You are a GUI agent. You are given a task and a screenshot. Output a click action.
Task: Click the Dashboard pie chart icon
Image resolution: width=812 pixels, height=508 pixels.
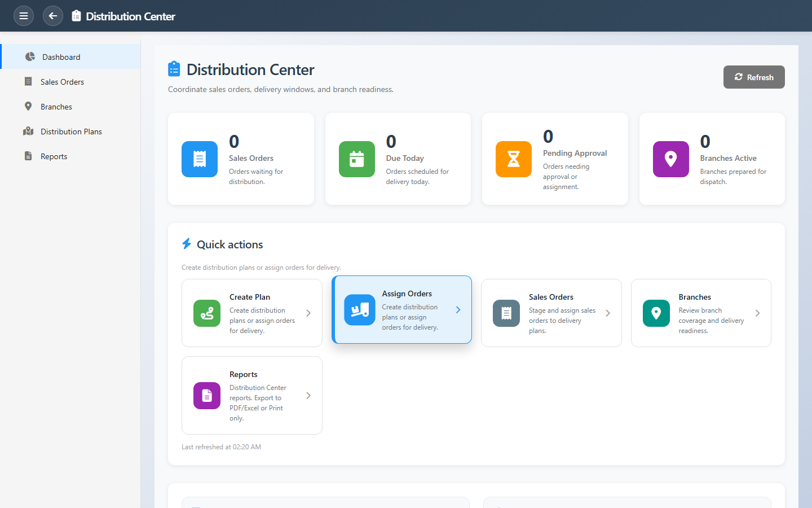coord(30,57)
